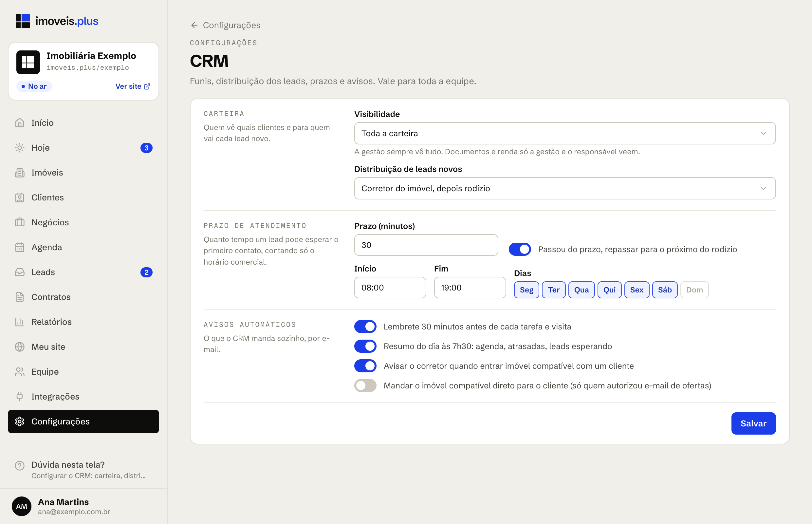Deselect the Sáb day chip

pyautogui.click(x=665, y=290)
